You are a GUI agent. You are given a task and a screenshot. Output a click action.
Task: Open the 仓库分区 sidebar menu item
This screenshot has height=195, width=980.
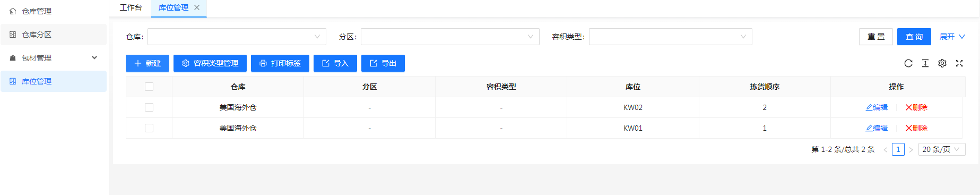(54, 35)
